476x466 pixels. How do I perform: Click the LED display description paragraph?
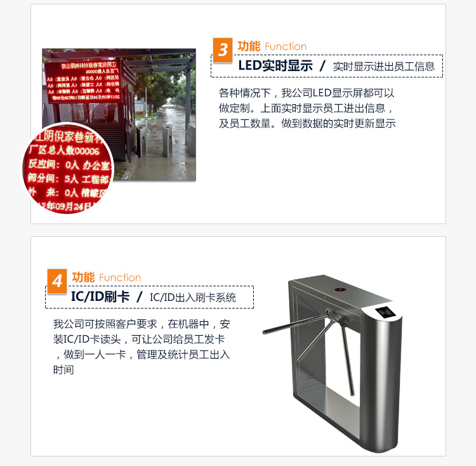(x=307, y=108)
